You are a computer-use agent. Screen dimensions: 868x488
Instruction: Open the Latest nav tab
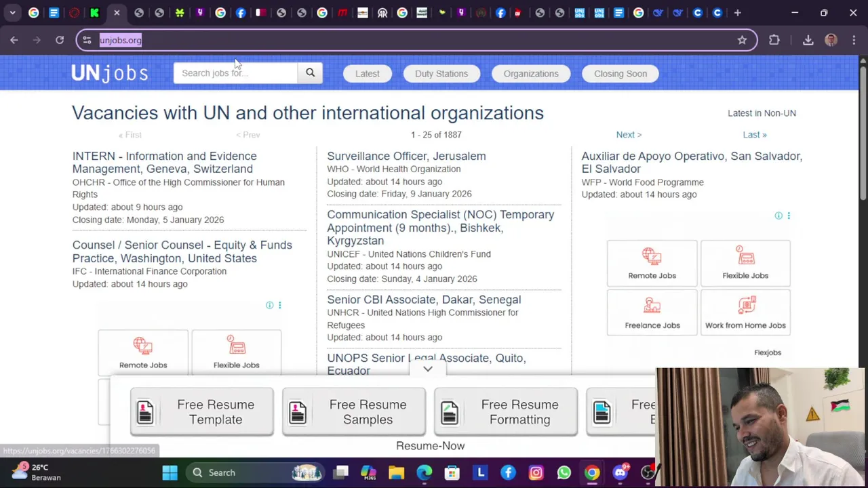pyautogui.click(x=367, y=73)
